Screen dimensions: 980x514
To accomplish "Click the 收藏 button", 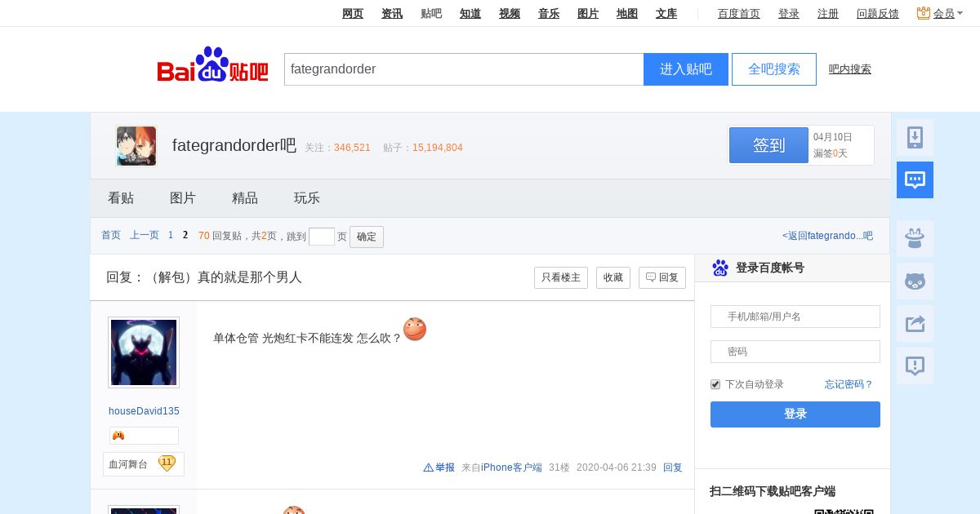I will pos(613,277).
